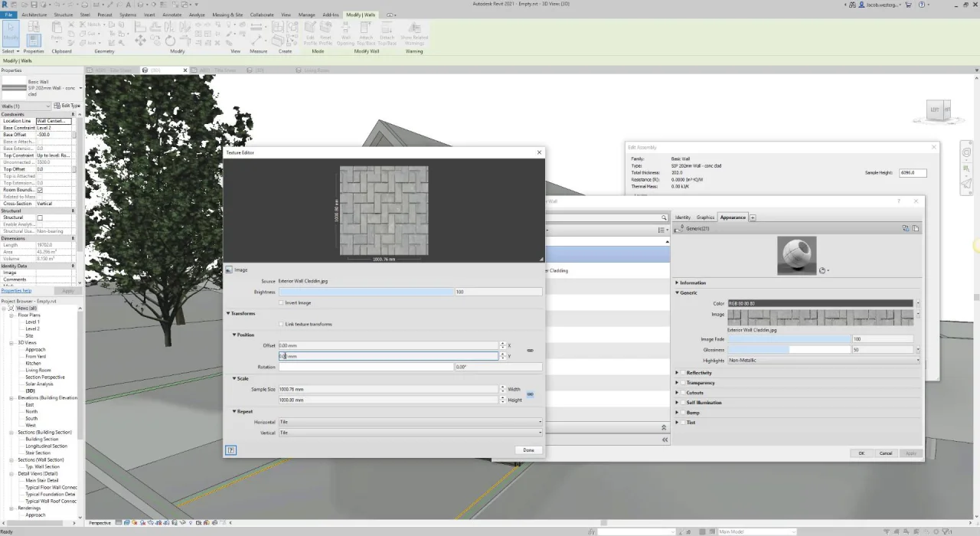Open the Annotate ribbon tab
This screenshot has width=980, height=536.
pyautogui.click(x=172, y=15)
